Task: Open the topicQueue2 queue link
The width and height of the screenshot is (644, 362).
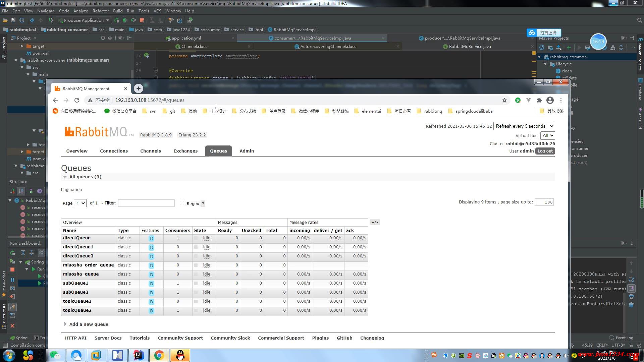Action: click(x=77, y=310)
